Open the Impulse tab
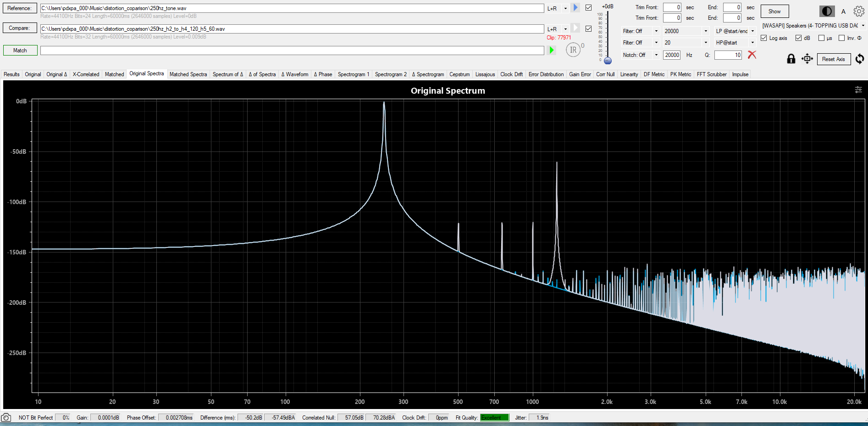Viewport: 868px width, 426px height. click(740, 74)
